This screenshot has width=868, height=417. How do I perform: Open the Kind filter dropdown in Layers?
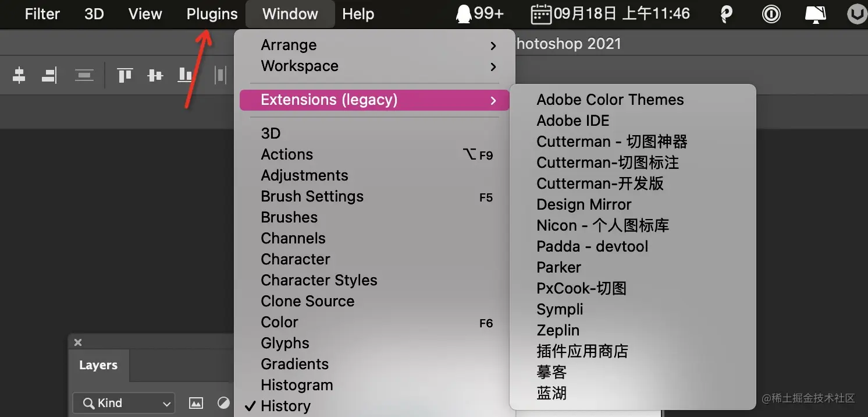[x=124, y=403]
